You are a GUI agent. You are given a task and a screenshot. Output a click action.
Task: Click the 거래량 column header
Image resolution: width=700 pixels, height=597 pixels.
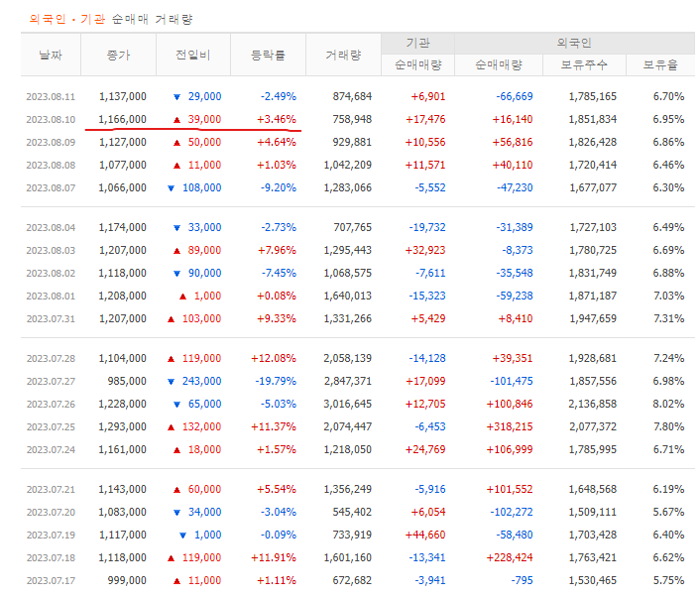point(343,55)
